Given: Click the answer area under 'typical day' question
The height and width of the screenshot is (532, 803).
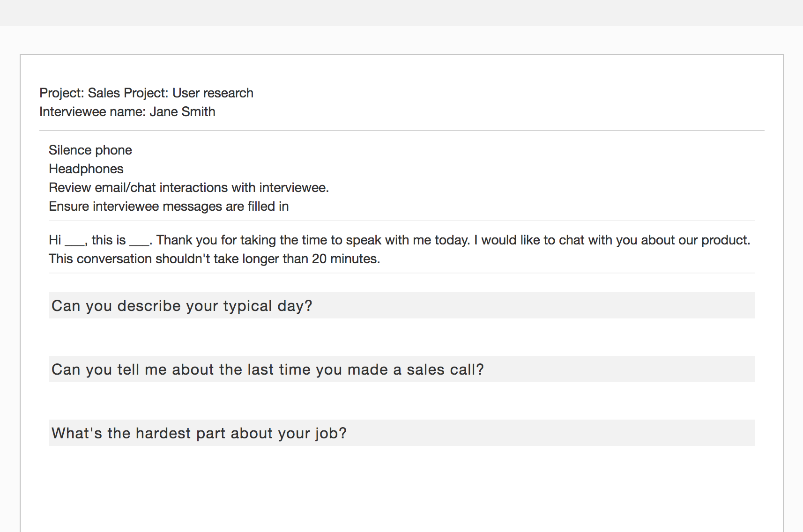Looking at the screenshot, I should point(401,337).
